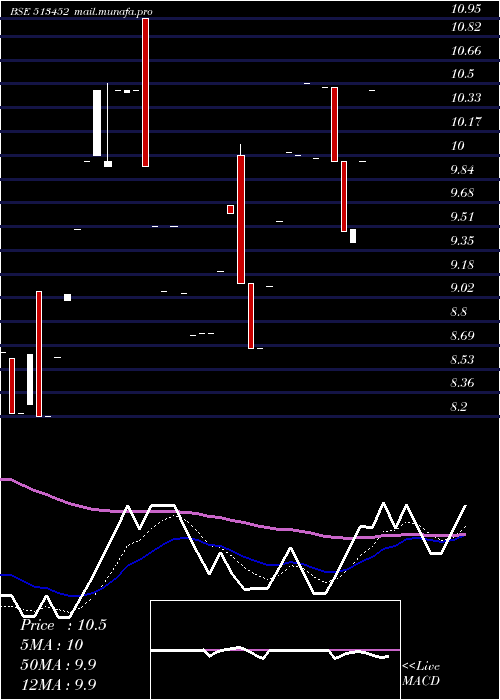Click the 9.51 price axis label

tap(462, 217)
